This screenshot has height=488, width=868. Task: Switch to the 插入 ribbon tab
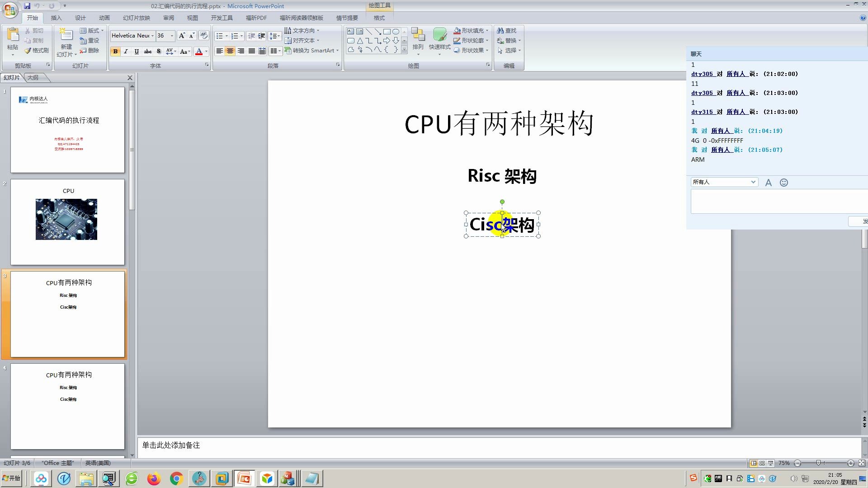pos(56,18)
